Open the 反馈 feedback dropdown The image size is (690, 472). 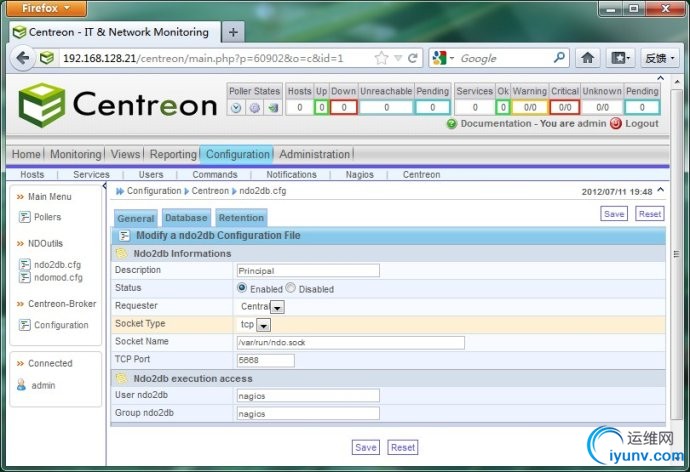click(660, 58)
